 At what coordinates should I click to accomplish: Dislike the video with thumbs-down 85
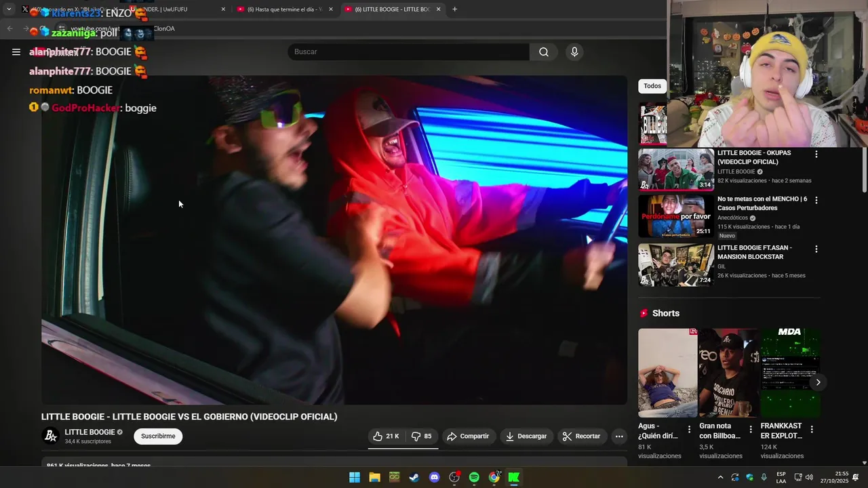(x=422, y=436)
